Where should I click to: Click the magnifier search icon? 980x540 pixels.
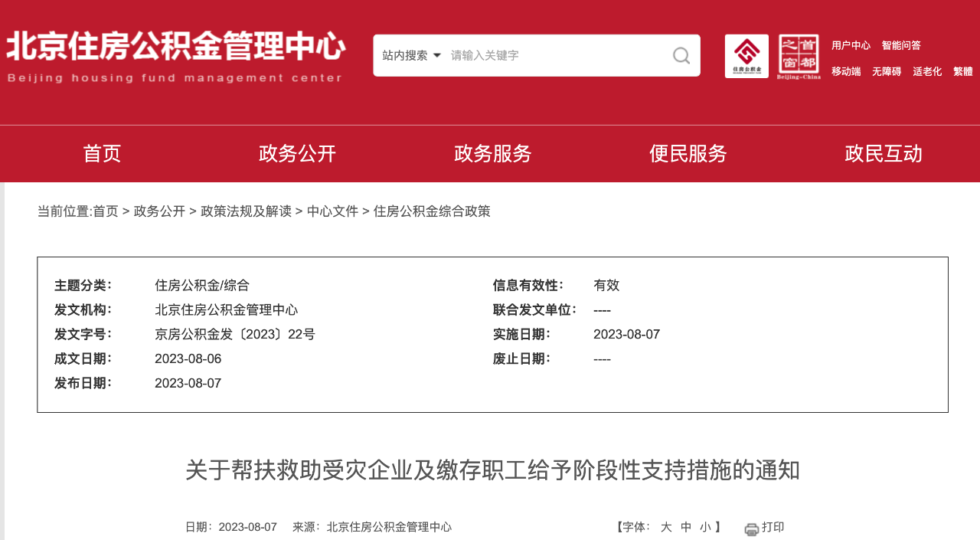(681, 55)
